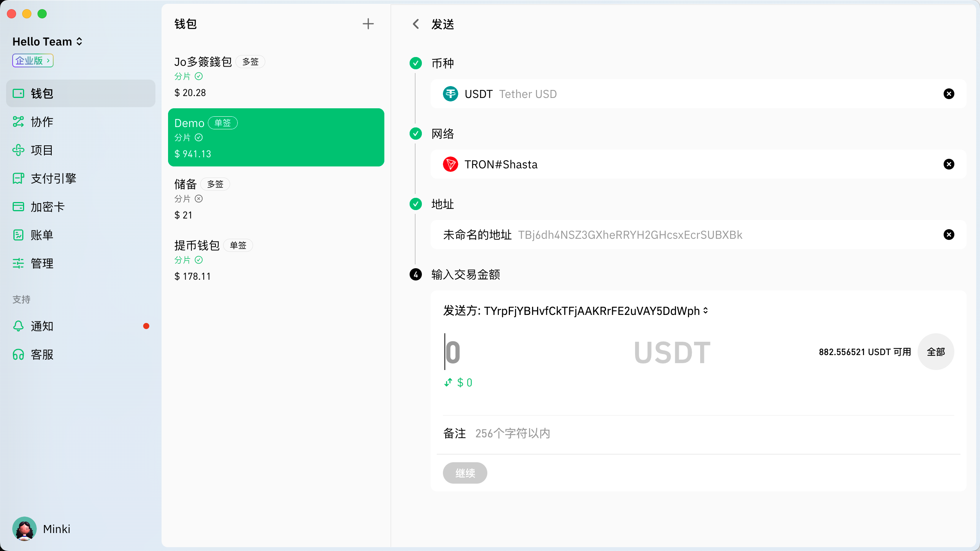Open 客服 headset support

pos(18,354)
